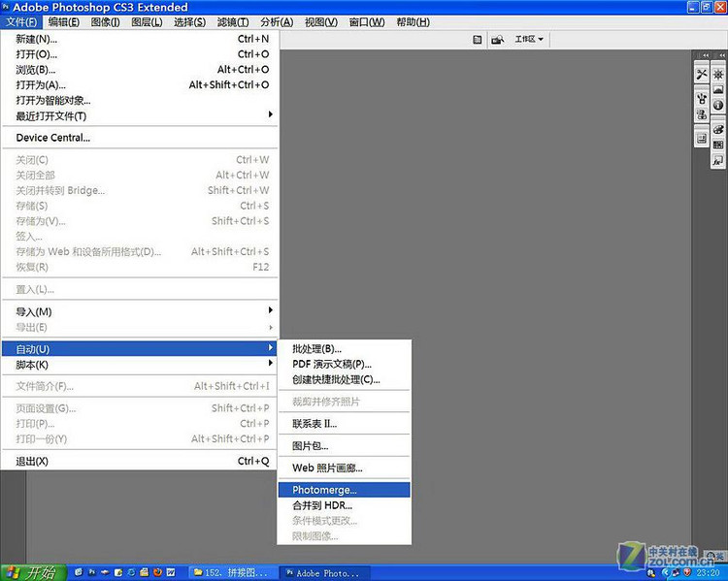Open the 图像(I) menu
Viewport: 728px width, 581px height.
tap(106, 21)
